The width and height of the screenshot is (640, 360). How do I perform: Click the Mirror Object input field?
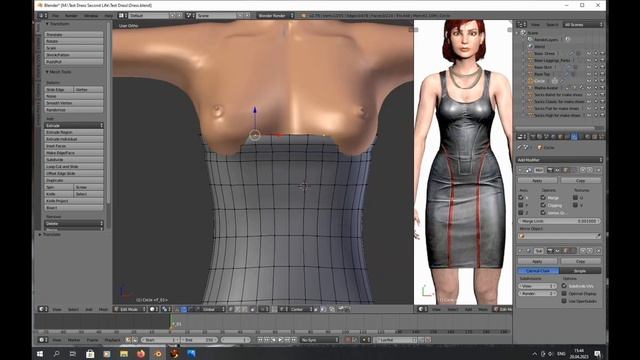pyautogui.click(x=559, y=236)
